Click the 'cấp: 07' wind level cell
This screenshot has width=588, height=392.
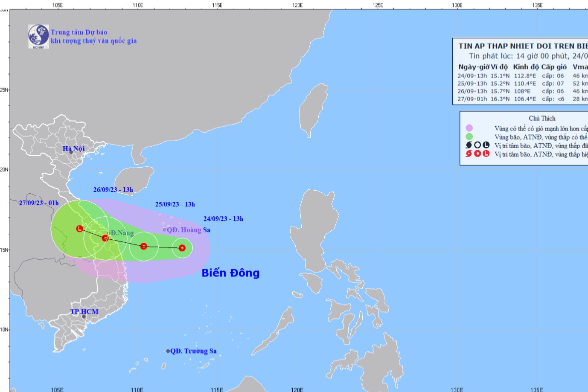click(553, 84)
